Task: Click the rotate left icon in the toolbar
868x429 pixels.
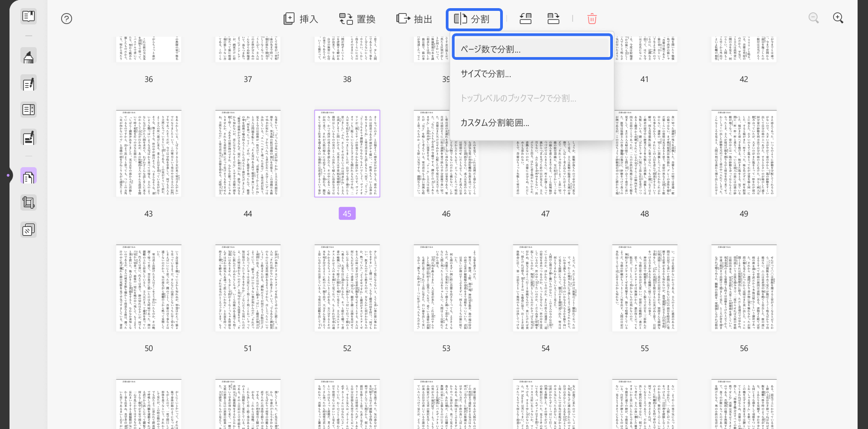Action: (x=526, y=19)
